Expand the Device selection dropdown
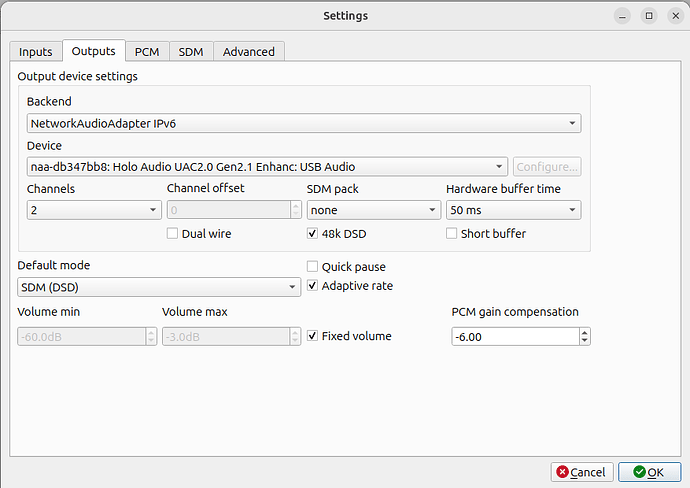Screen dimensions: 690x488 [267, 167]
